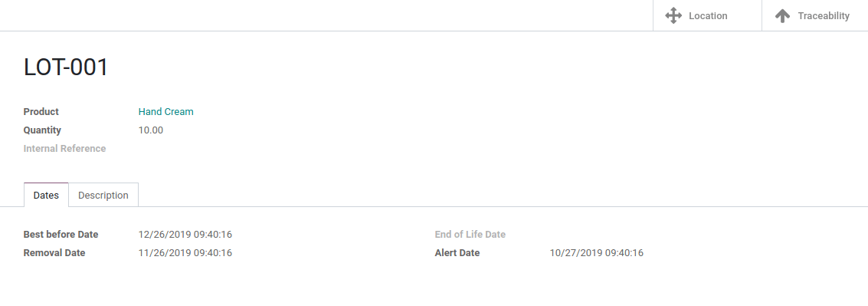Click the Removal Date label
The height and width of the screenshot is (306, 868).
[54, 253]
